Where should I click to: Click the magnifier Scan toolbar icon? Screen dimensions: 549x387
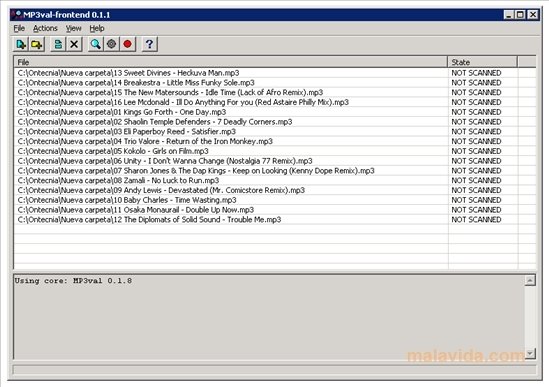(x=95, y=44)
